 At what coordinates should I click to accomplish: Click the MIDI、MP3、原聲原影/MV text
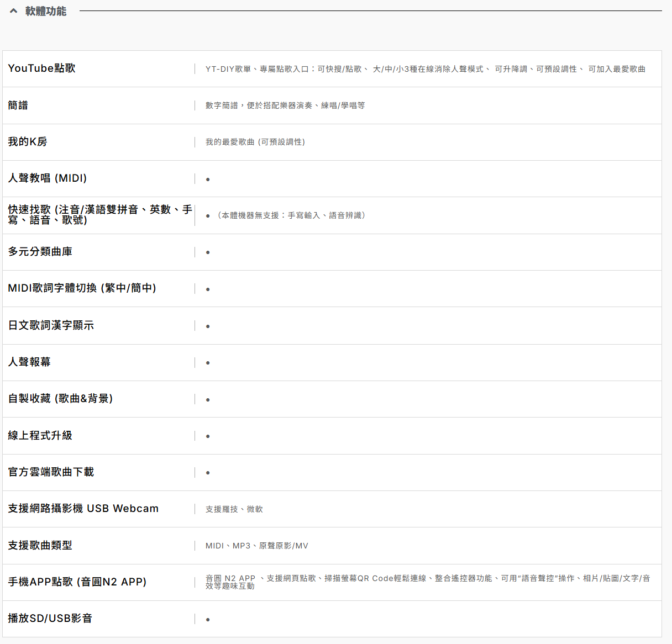pyautogui.click(x=257, y=546)
